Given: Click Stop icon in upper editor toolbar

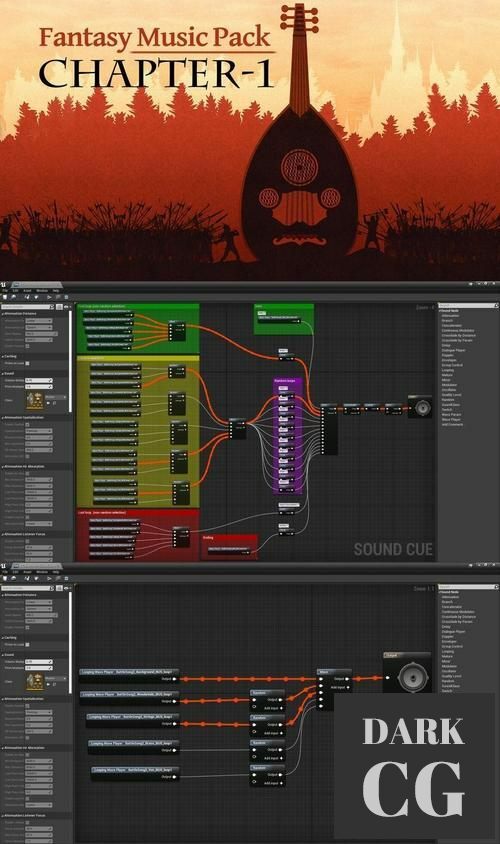Looking at the screenshot, I should [x=66, y=297].
